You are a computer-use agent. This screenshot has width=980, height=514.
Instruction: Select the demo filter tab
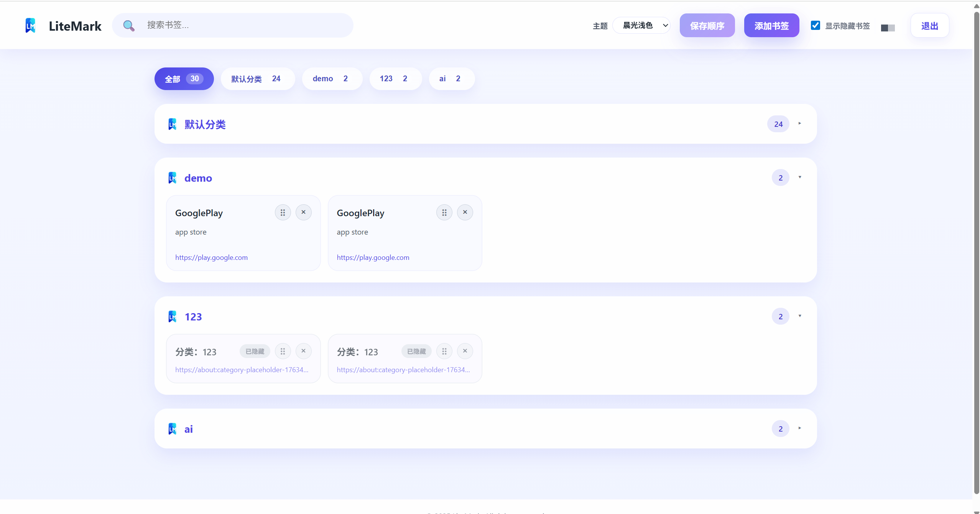(x=332, y=78)
